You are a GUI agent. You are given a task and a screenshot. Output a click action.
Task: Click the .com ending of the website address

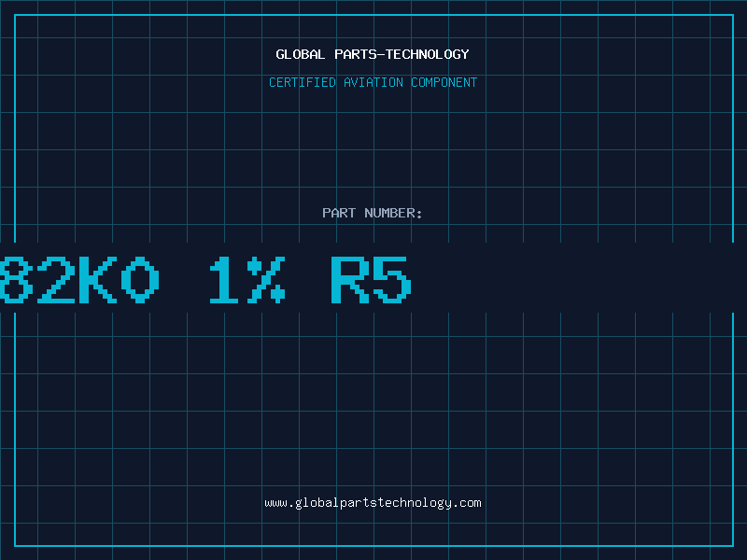(466, 503)
